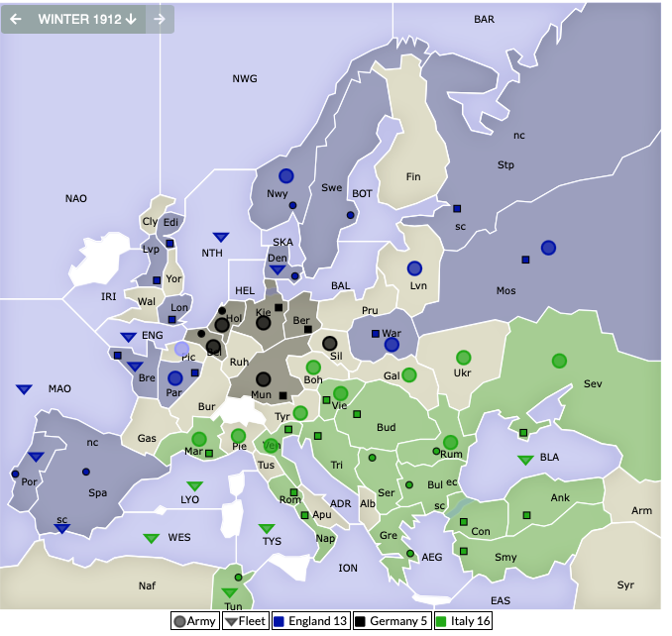Select the English fleet in Mid-Atlantic
This screenshot has height=636, width=672.
24,389
